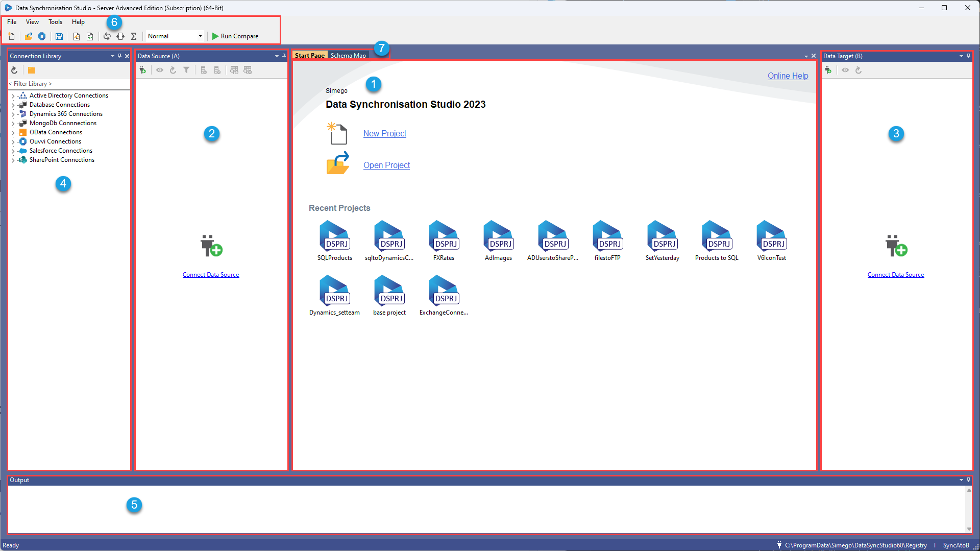
Task: Click large plug icon in Data Source A pane
Action: pyautogui.click(x=211, y=246)
